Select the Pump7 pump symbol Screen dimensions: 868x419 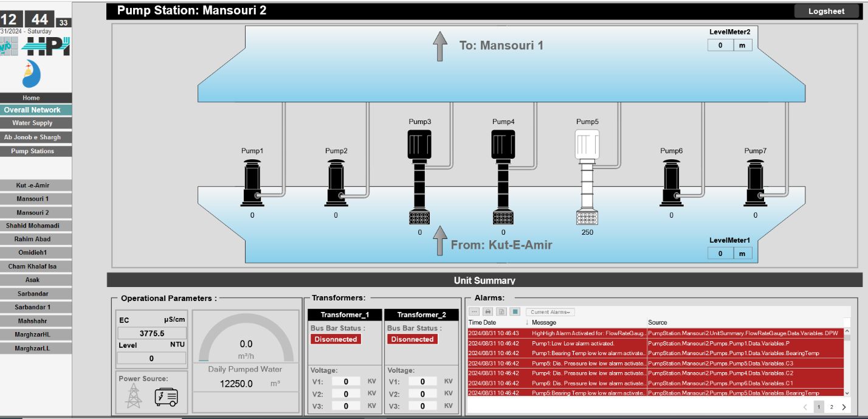[755, 183]
